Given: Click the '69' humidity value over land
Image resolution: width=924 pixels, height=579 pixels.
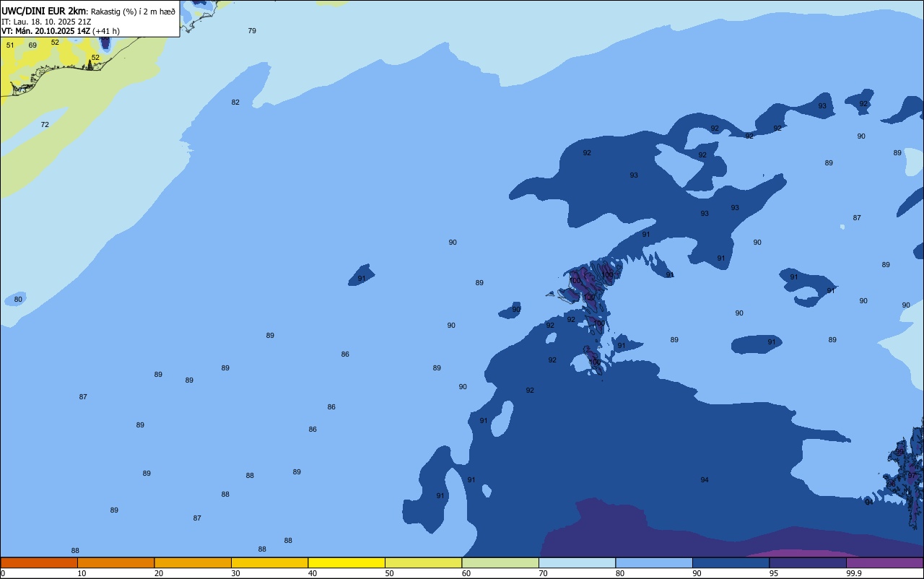Looking at the screenshot, I should point(32,45).
